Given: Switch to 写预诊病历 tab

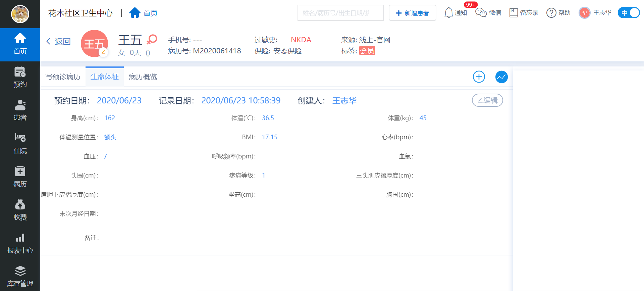Looking at the screenshot, I should [63, 77].
